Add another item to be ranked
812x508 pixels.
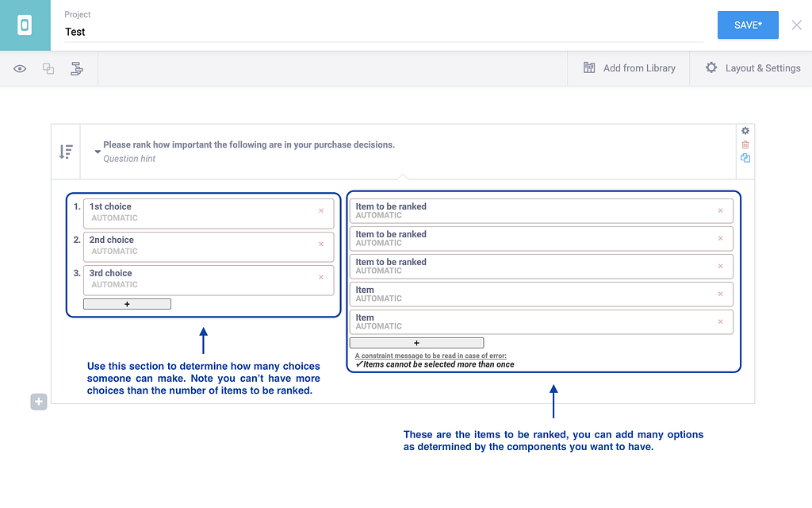416,343
